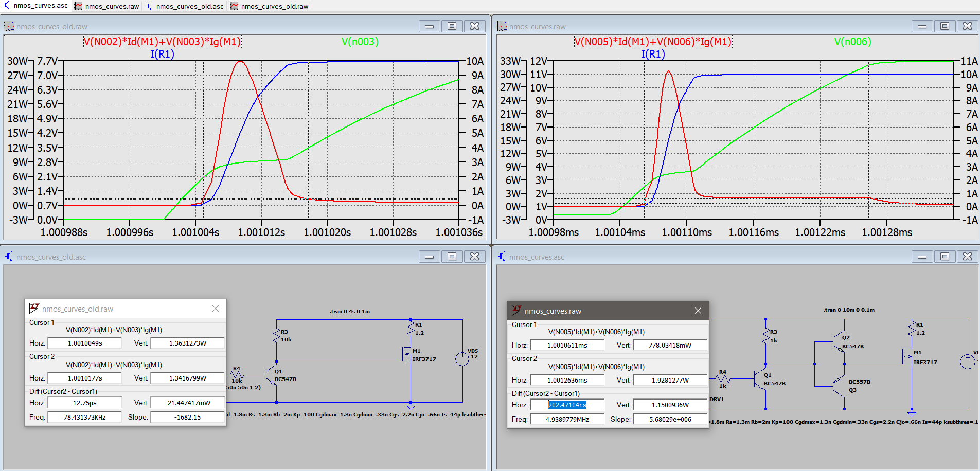Viewport: 980px width, 471px height.
Task: Select I(R1) trace label in nmos_curves_old.raw plot
Action: pyautogui.click(x=163, y=54)
